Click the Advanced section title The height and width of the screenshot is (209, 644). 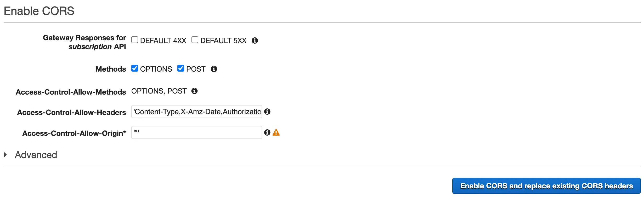tap(36, 155)
